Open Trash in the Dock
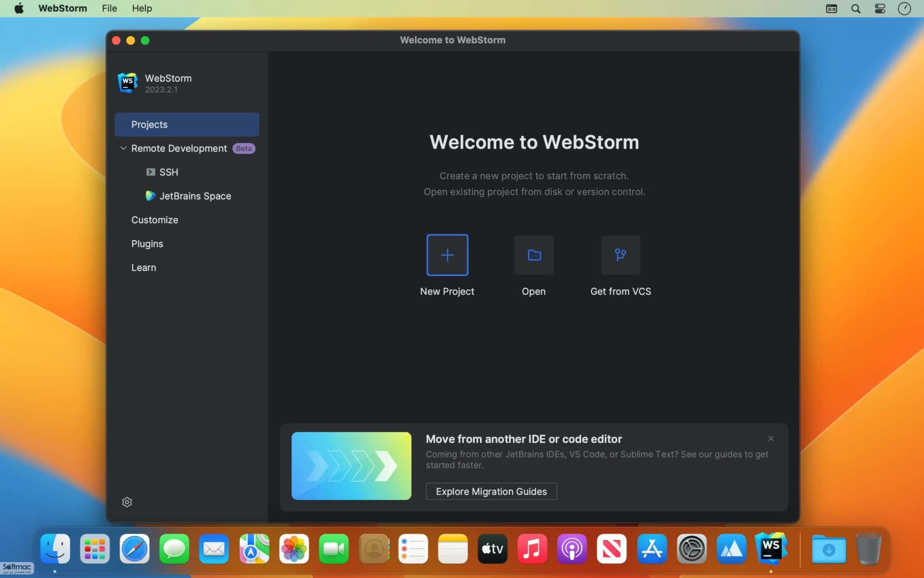This screenshot has width=924, height=578. [x=869, y=549]
